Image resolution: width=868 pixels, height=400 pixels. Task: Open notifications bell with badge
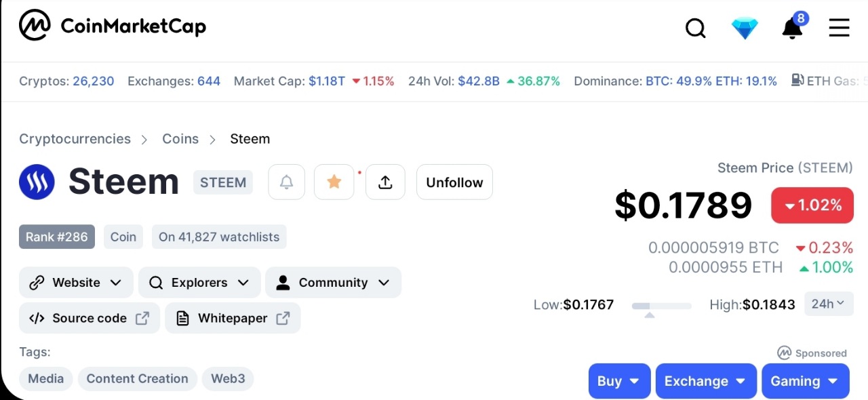click(x=792, y=28)
